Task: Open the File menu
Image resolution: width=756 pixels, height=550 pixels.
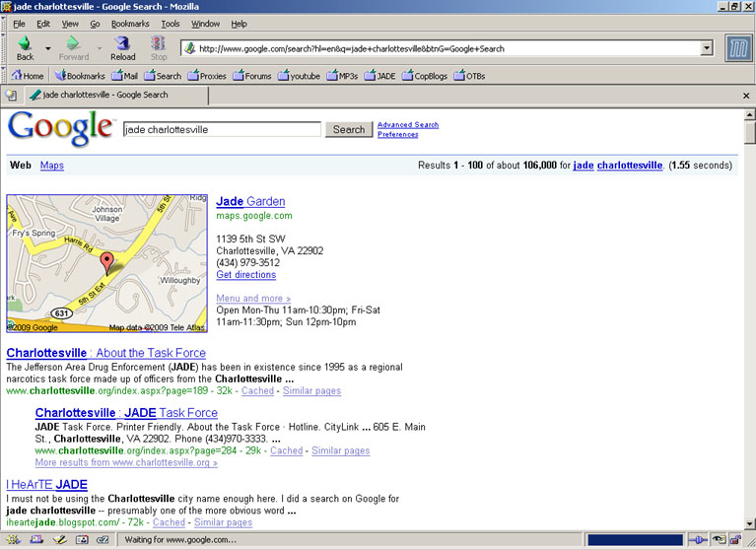Action: (19, 24)
